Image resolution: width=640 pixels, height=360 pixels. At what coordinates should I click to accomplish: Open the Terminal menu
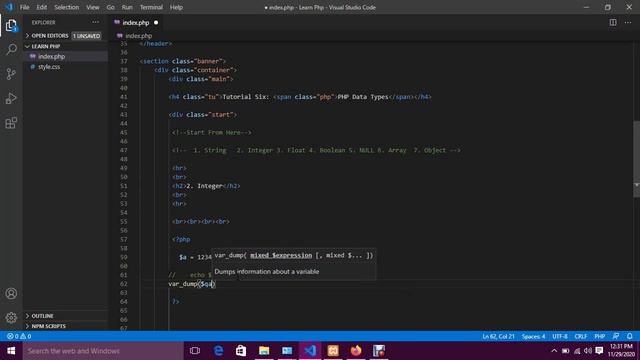click(x=151, y=7)
